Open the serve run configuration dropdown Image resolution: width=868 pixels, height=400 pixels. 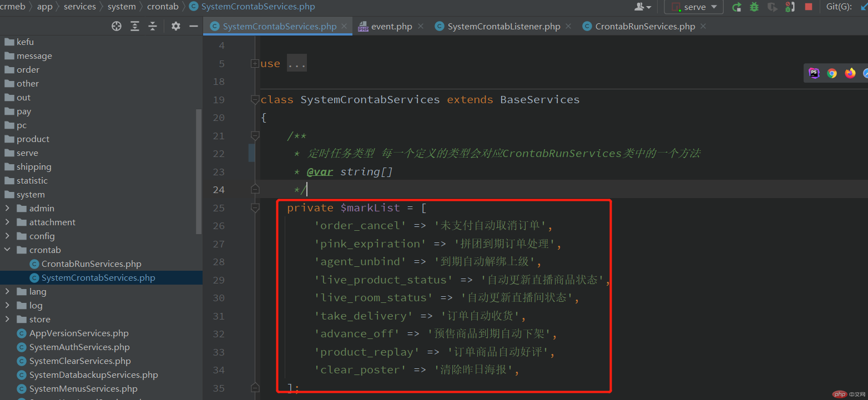(694, 7)
